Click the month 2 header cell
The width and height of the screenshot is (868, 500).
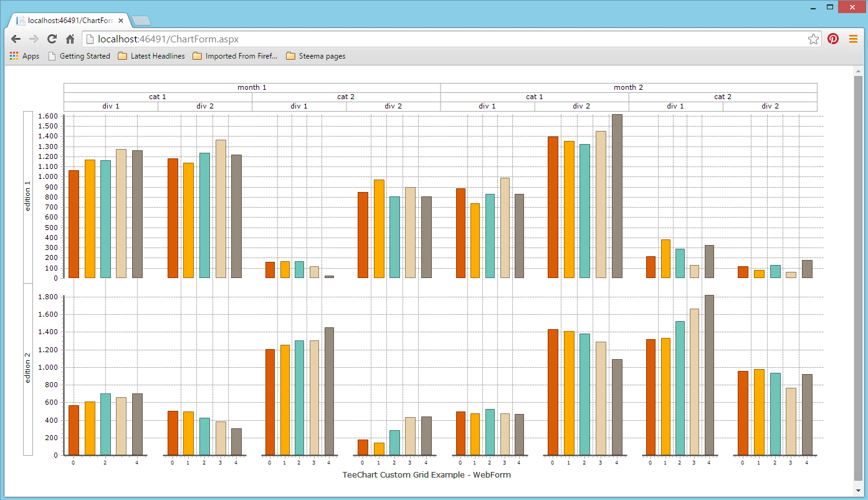[629, 88]
